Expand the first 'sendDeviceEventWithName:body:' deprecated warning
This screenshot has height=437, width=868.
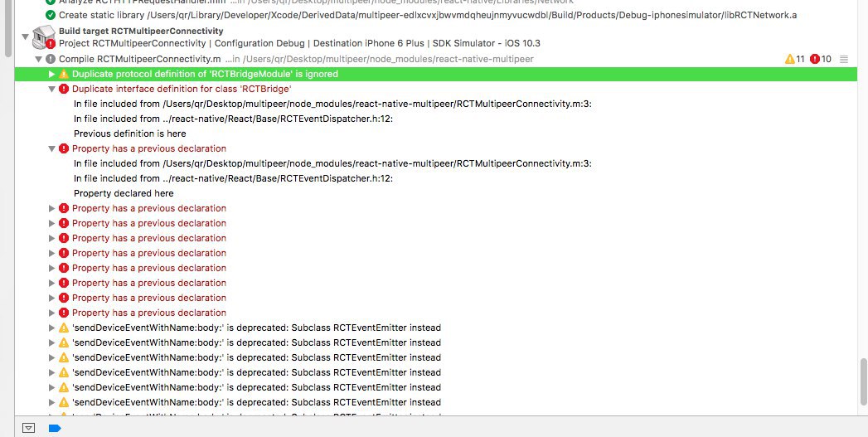(52, 328)
